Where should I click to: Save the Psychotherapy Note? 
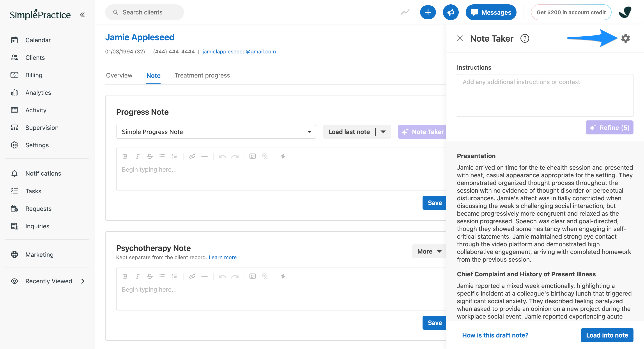[435, 323]
